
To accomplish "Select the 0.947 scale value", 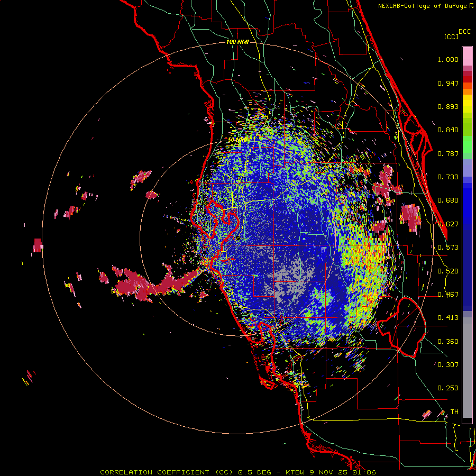I will [x=448, y=83].
